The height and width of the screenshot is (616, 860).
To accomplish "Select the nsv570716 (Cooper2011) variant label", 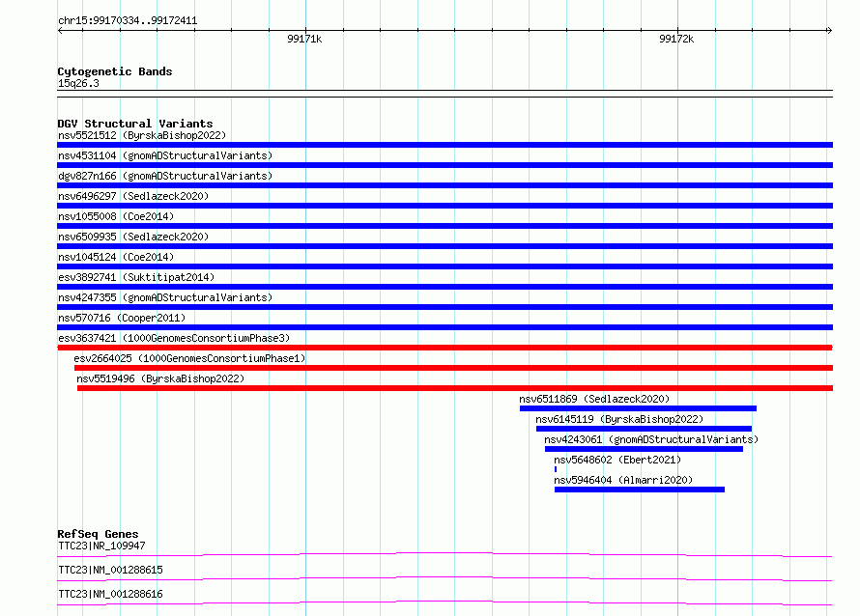I will click(121, 318).
